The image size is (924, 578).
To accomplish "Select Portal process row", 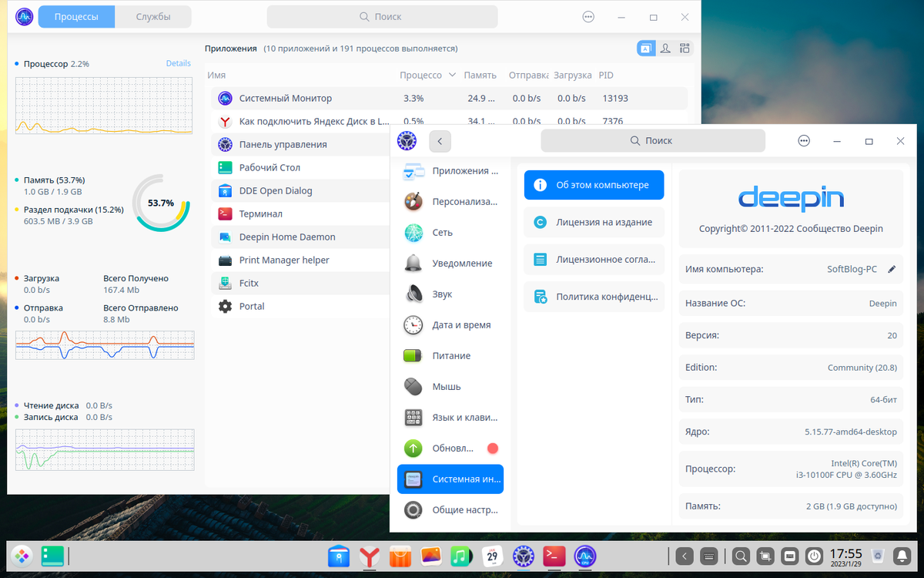I will 300,306.
